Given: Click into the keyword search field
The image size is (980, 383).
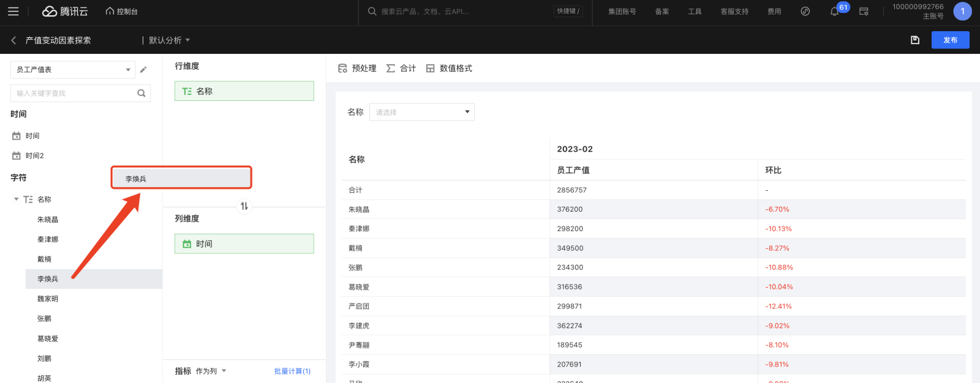Looking at the screenshot, I should click(x=73, y=93).
